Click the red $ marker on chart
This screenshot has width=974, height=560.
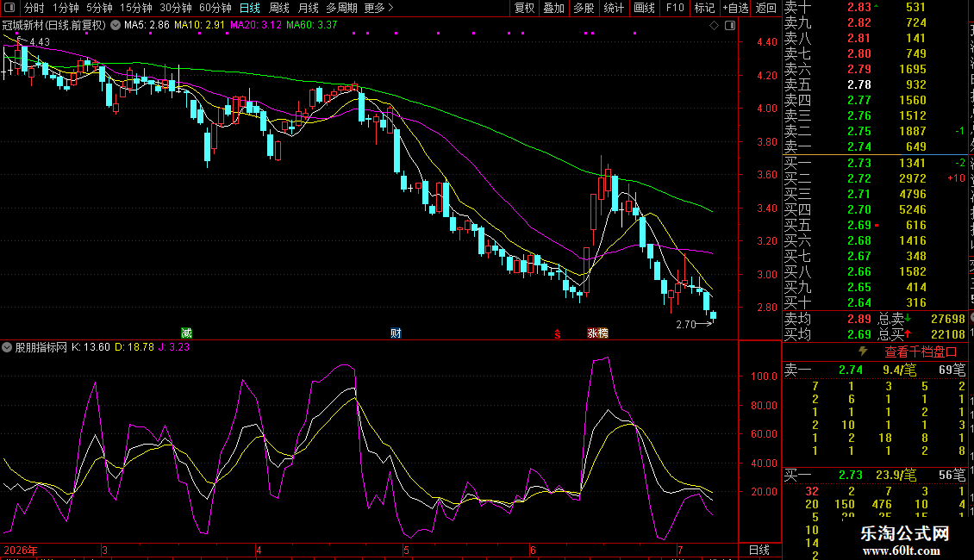point(557,334)
